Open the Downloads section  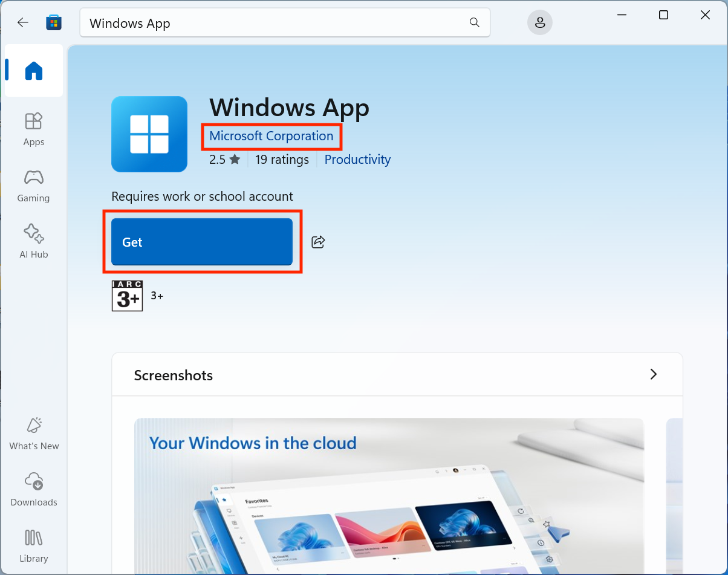33,490
